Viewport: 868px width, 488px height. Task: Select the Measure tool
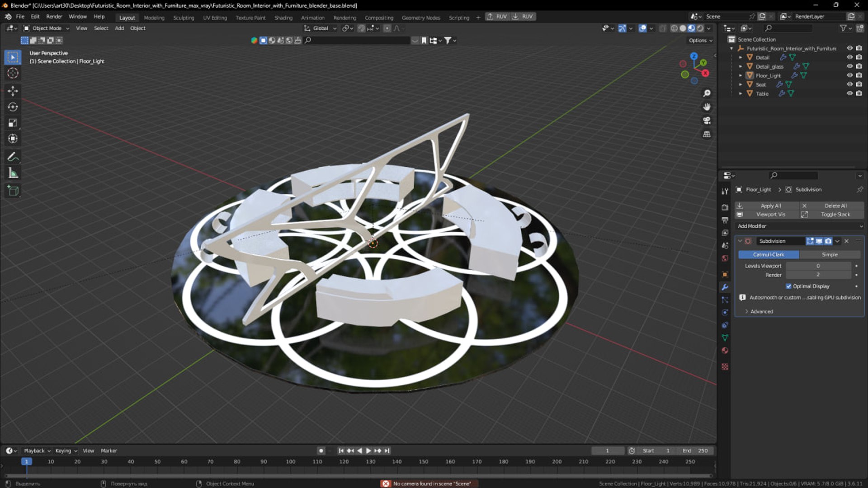coord(13,173)
